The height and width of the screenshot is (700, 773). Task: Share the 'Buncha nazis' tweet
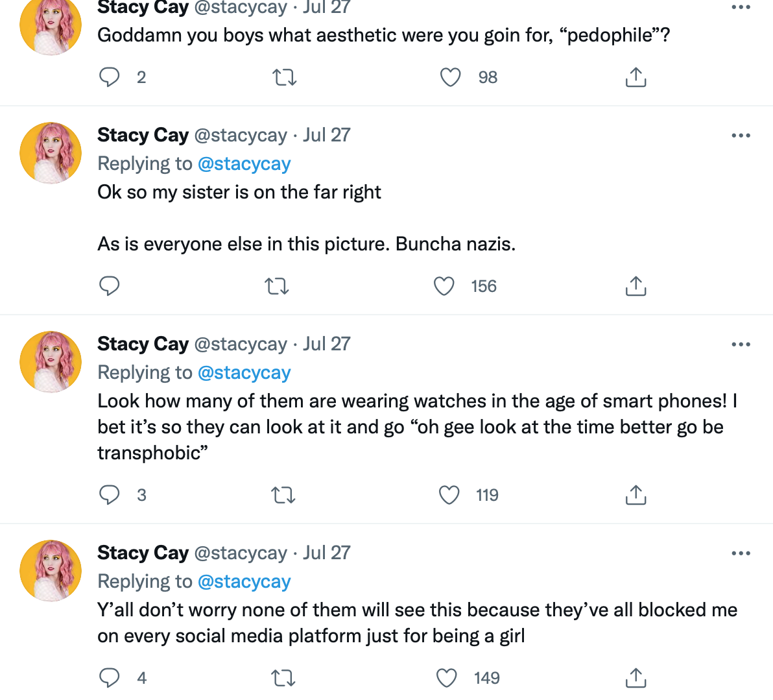point(636,286)
